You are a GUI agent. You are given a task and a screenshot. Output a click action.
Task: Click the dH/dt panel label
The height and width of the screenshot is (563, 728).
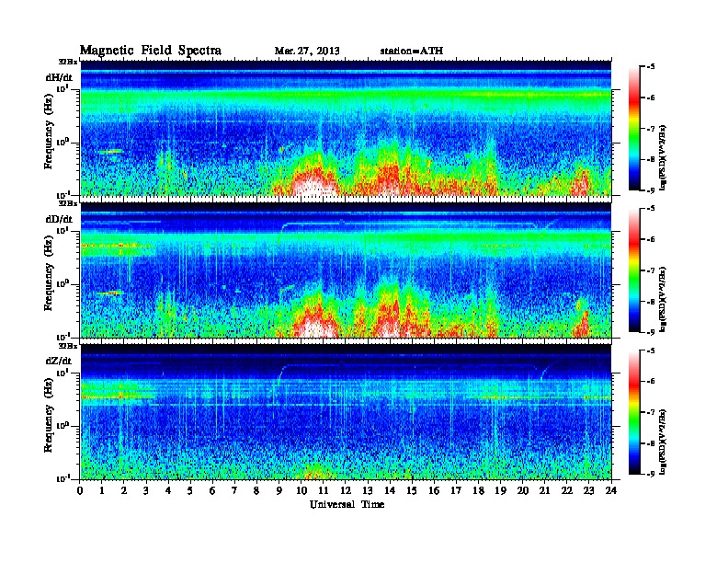(x=59, y=77)
